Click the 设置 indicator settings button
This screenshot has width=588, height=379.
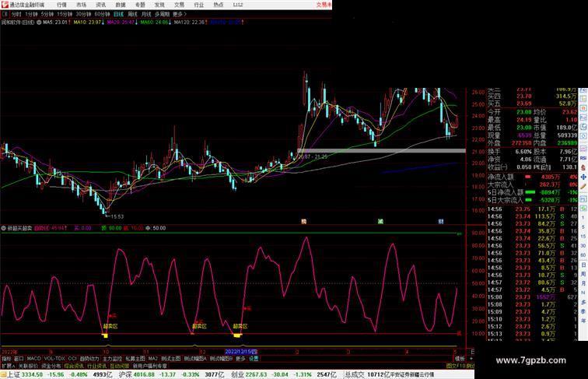pos(254,359)
